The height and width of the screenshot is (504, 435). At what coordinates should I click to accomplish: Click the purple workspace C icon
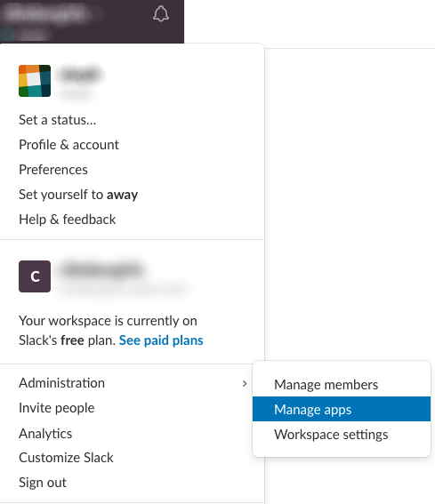coord(35,276)
